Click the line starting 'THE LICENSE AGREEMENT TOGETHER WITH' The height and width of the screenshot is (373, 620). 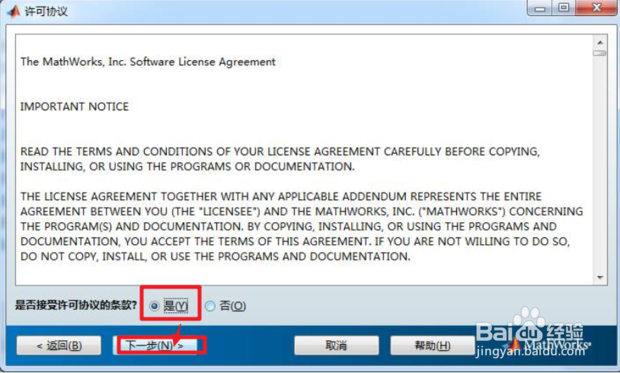click(x=281, y=197)
